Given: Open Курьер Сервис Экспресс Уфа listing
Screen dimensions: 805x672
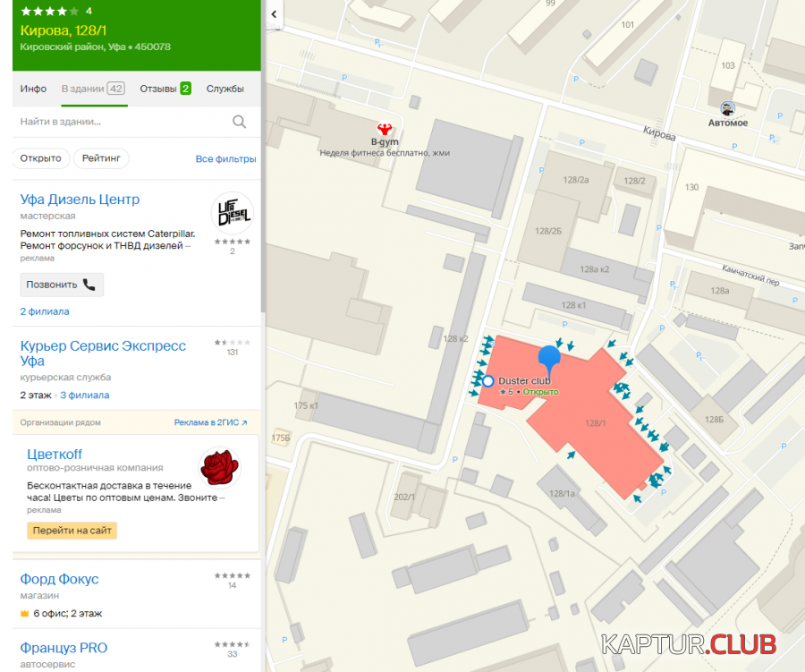Looking at the screenshot, I should (x=103, y=353).
